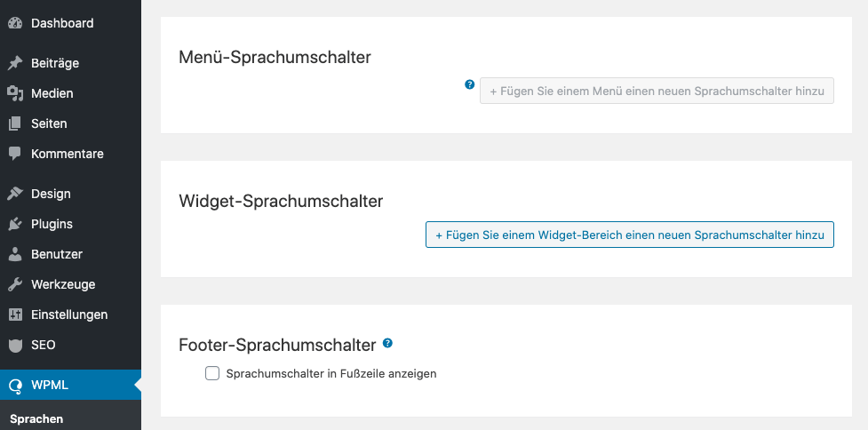Image resolution: width=868 pixels, height=430 pixels.
Task: Click the Kommentare speech bubble icon
Action: coord(14,154)
